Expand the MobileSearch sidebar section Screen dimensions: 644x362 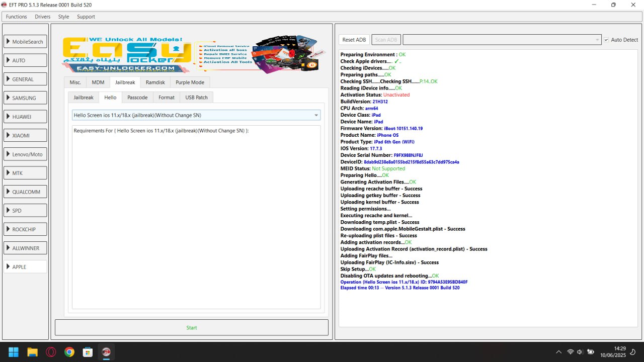click(25, 42)
